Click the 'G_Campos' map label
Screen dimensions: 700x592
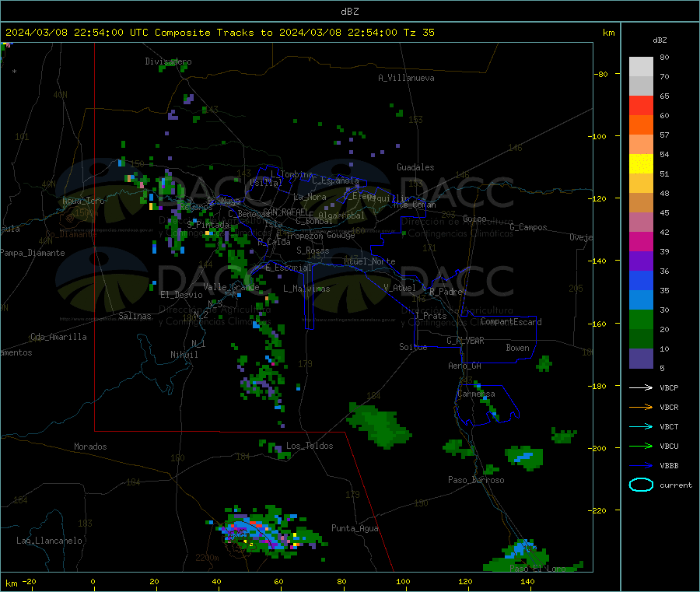pyautogui.click(x=528, y=227)
